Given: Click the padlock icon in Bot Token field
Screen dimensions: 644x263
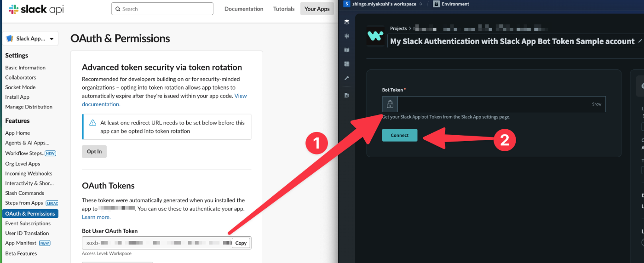Looking at the screenshot, I should 390,104.
